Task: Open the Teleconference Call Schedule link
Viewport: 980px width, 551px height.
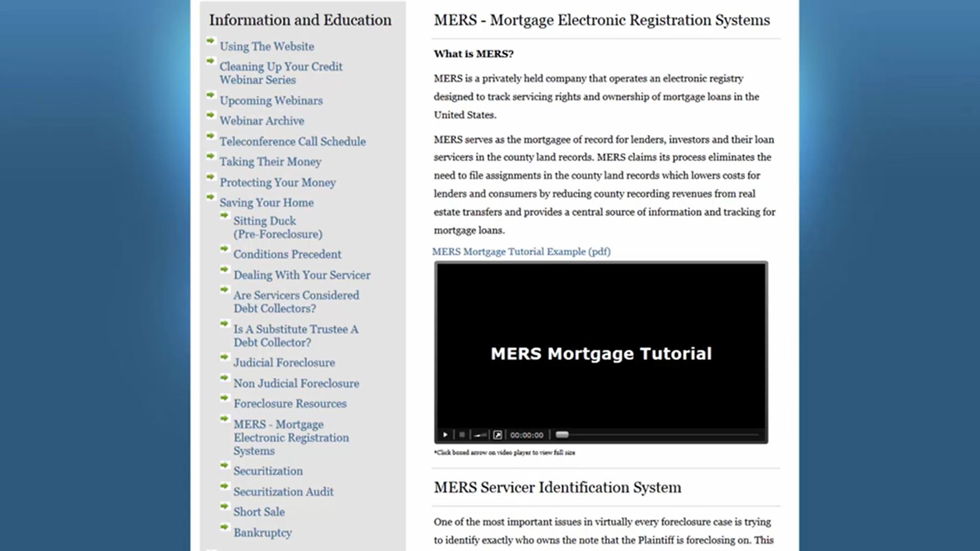Action: (x=292, y=141)
